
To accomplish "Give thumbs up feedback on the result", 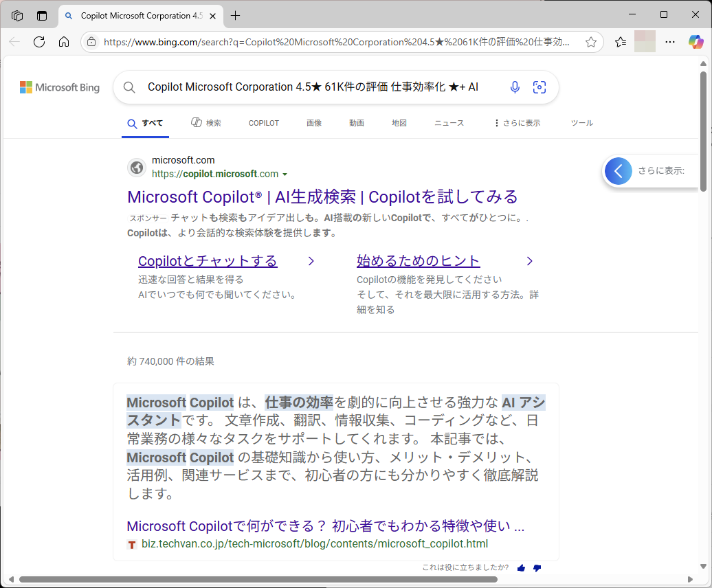I will pos(520,568).
